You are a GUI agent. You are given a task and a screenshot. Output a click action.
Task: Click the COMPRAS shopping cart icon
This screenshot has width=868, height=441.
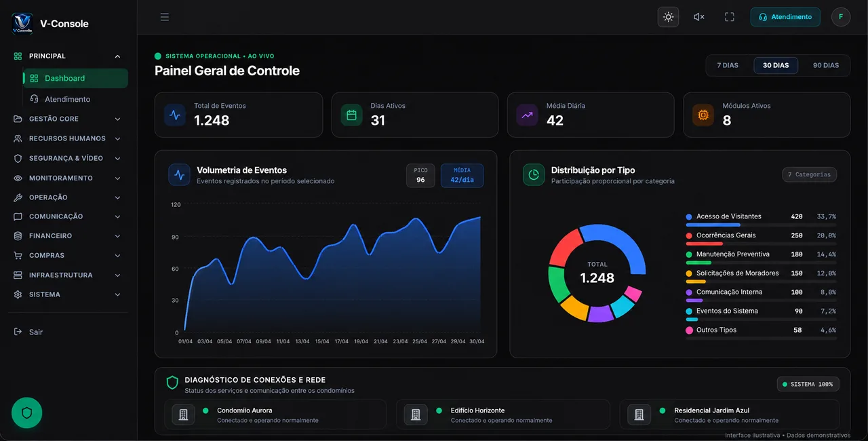tap(18, 256)
